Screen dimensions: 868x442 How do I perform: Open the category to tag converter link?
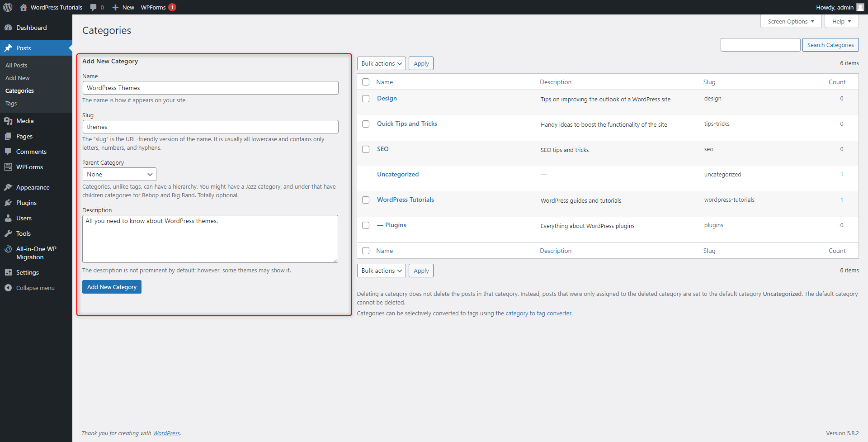[538, 313]
